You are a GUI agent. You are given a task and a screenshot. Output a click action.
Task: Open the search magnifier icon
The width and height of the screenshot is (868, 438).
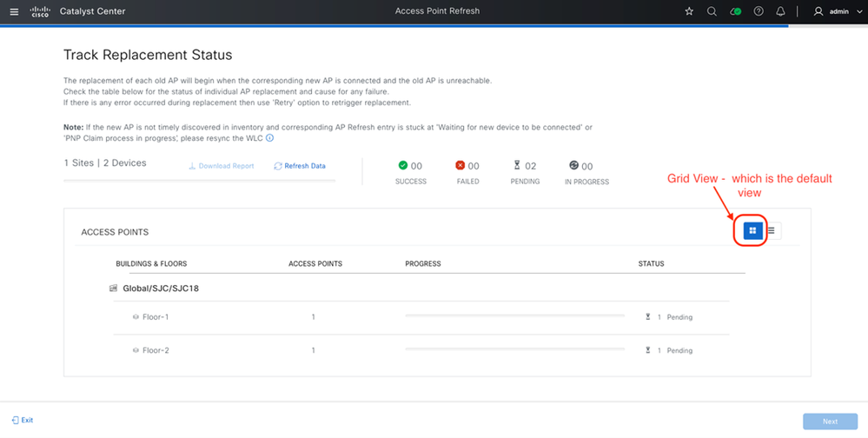click(x=712, y=11)
